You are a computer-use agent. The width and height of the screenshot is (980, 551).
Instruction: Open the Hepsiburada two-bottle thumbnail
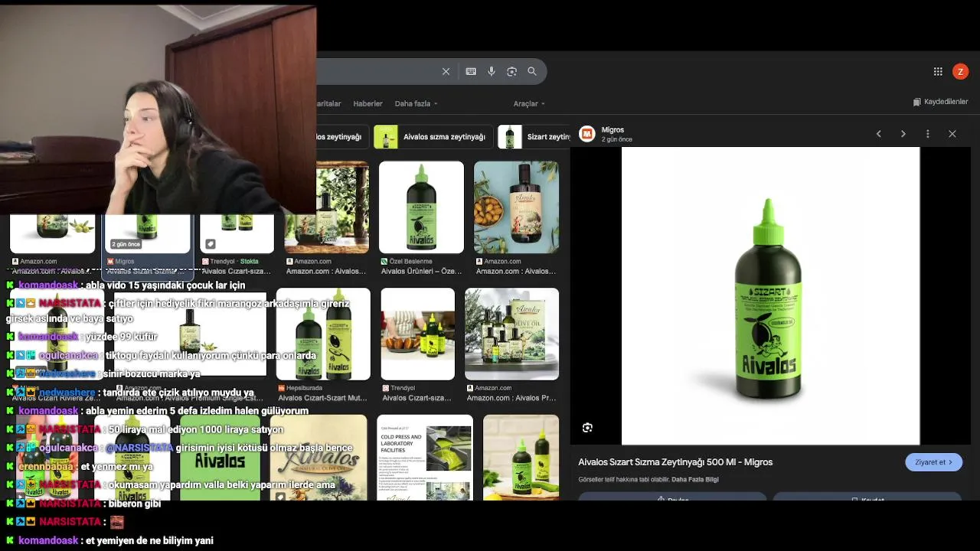tap(323, 334)
